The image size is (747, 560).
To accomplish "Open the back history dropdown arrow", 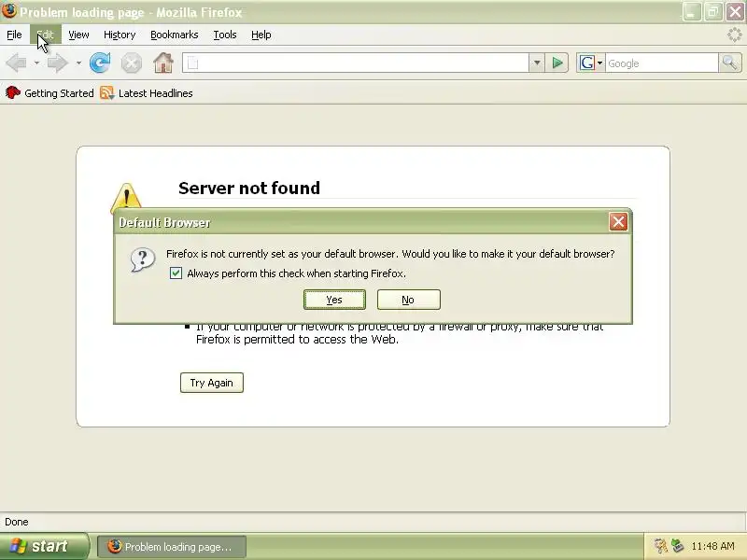I will click(36, 63).
